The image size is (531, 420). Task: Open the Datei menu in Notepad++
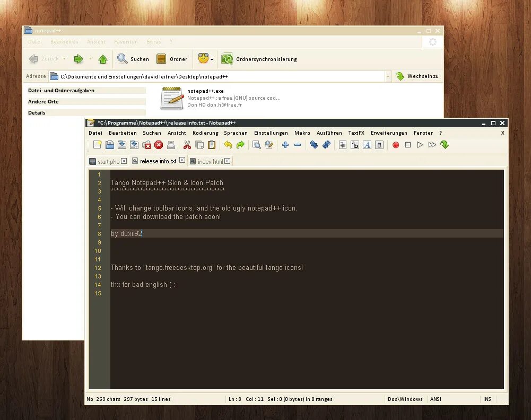(95, 133)
